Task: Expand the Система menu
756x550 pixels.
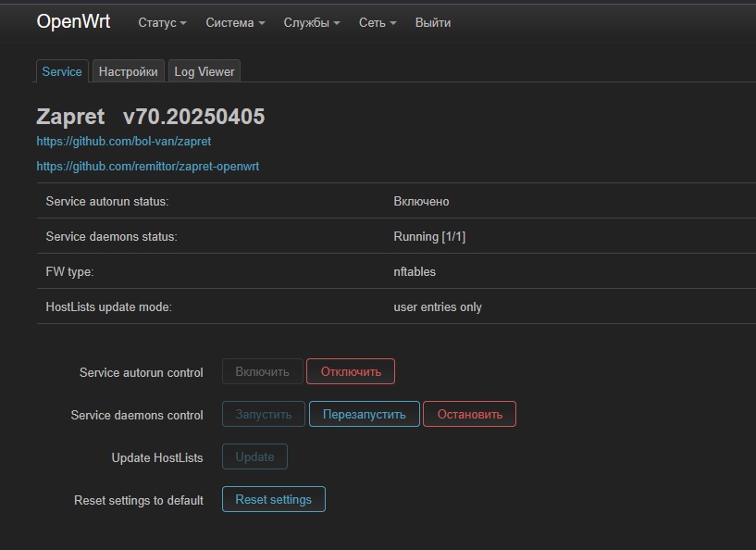Action: 235,22
